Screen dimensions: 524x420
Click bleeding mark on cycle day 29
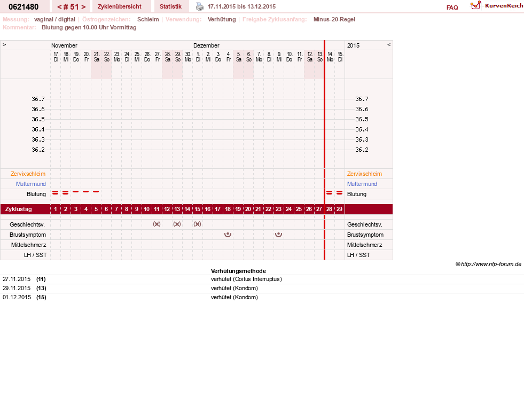340,192
